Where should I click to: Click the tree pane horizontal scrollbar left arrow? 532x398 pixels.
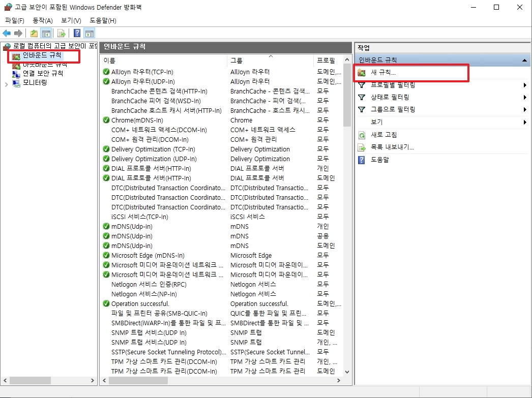(x=5, y=380)
